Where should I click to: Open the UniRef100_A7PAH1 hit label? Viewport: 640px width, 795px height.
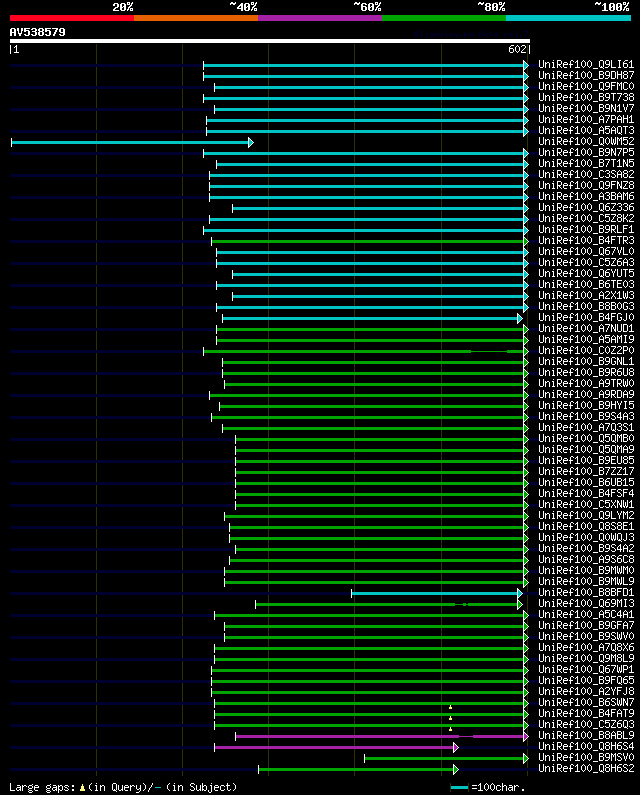(586, 120)
